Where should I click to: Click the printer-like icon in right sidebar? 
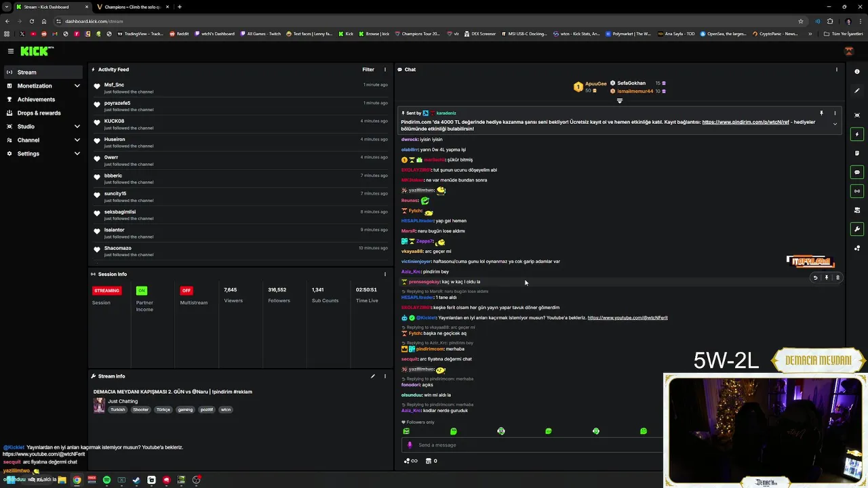pyautogui.click(x=857, y=210)
